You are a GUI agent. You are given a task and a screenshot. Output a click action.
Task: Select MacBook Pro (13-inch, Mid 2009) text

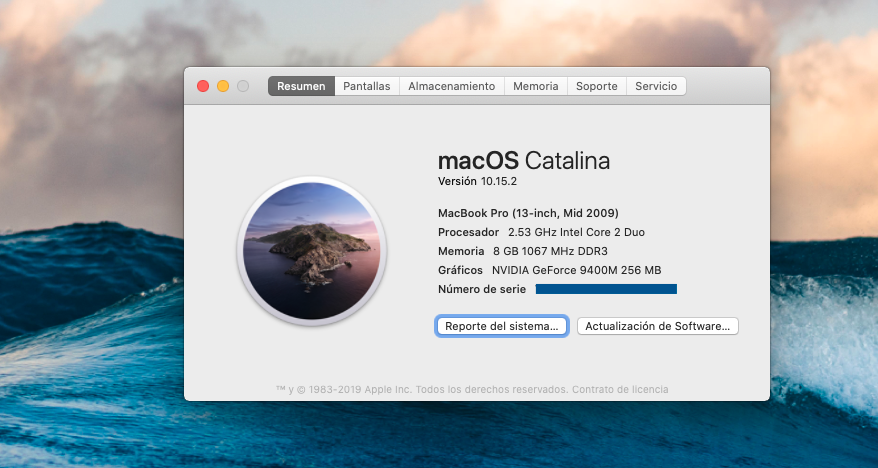(528, 213)
